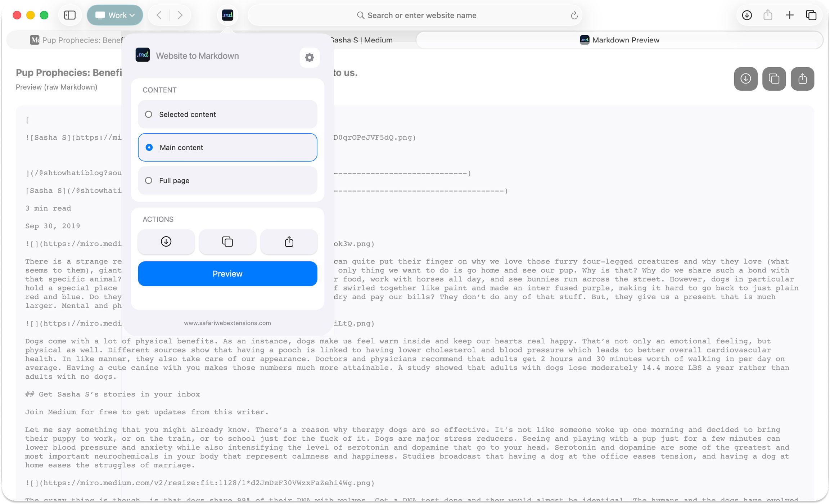Copy Markdown using the preview header button

[774, 78]
